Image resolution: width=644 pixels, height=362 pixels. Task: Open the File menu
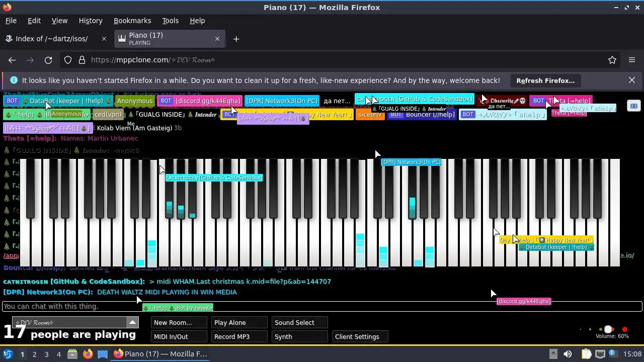(x=11, y=21)
